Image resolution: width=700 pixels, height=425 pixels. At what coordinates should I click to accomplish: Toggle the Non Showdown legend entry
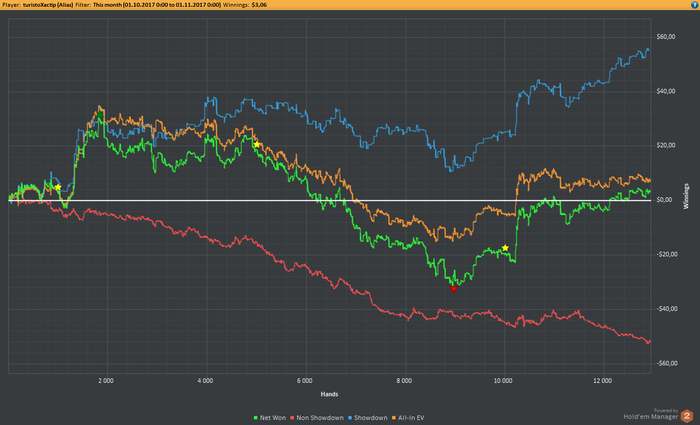coord(317,418)
